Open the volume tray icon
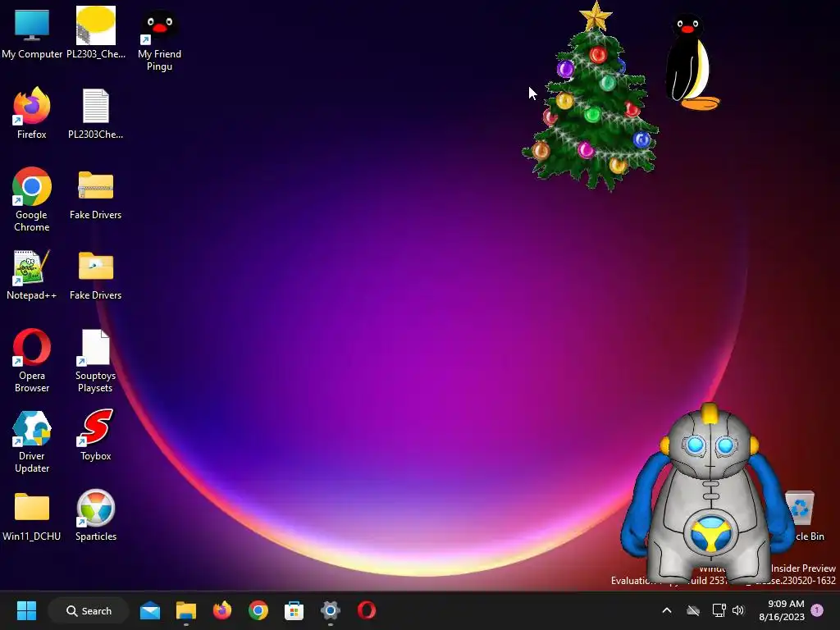Viewport: 840px width, 630px height. [x=738, y=610]
